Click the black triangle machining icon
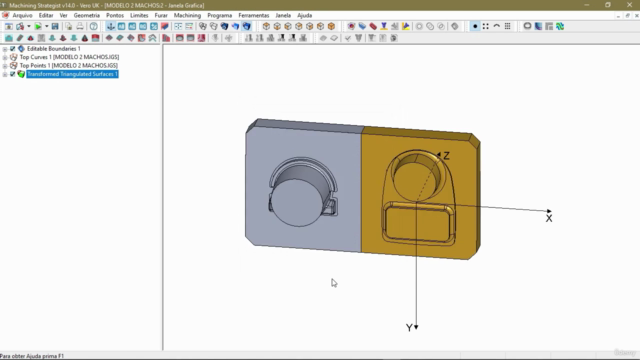Viewport: 640px width, 360px height. click(x=85, y=38)
